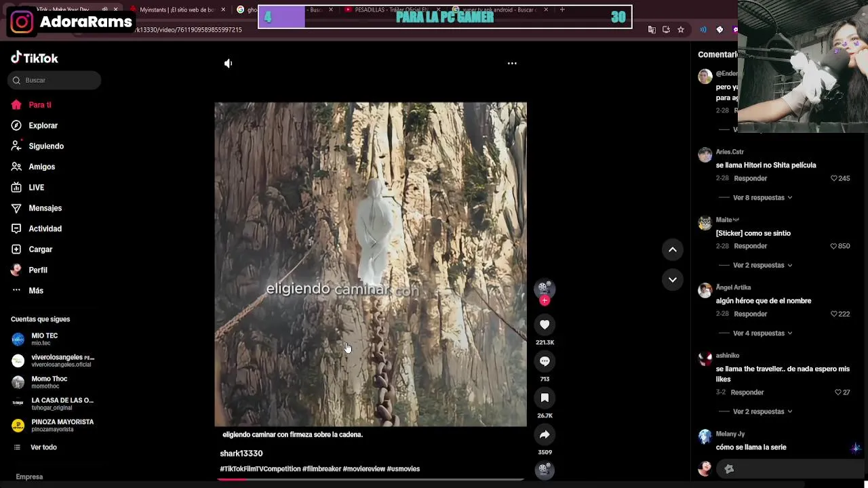Open viverolosangeles followed account
This screenshot has height=488, width=868.
click(53, 361)
